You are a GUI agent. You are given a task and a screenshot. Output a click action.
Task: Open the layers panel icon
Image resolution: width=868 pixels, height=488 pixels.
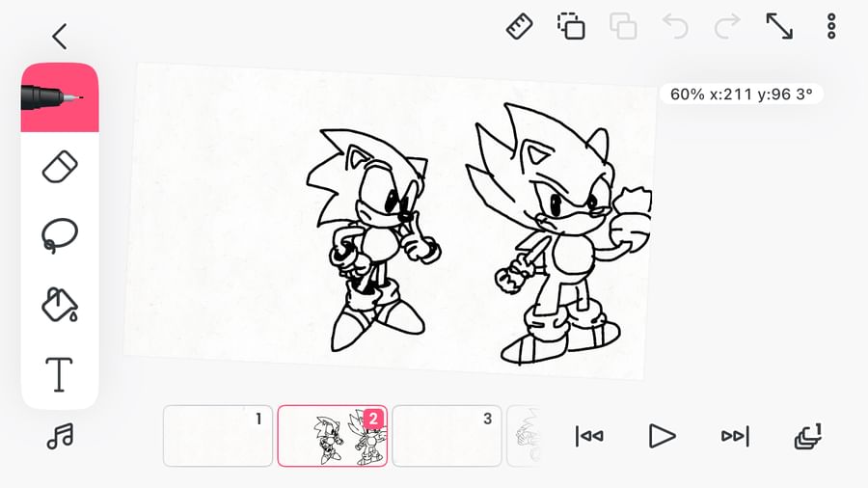coord(808,437)
